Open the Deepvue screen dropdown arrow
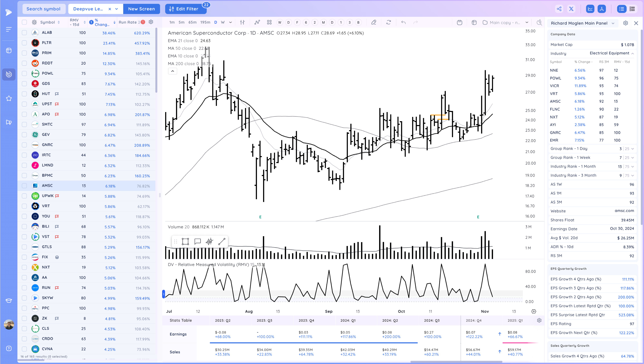Viewport: 644px width, 364px height. (x=117, y=9)
